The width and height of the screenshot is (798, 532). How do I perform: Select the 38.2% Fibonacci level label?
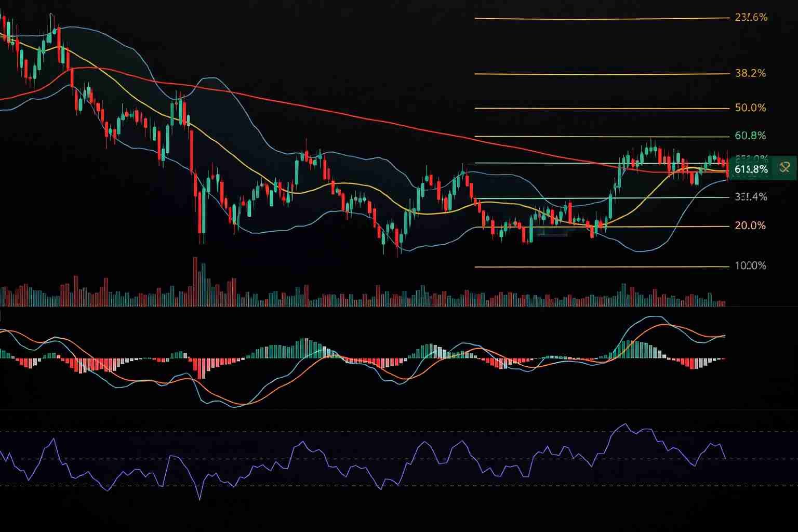tap(750, 73)
